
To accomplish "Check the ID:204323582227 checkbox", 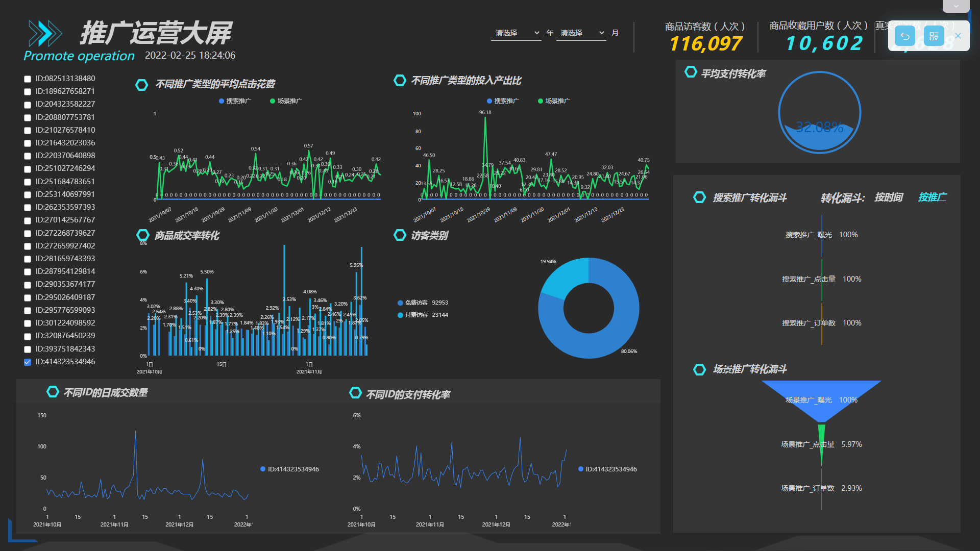I will 28,105.
